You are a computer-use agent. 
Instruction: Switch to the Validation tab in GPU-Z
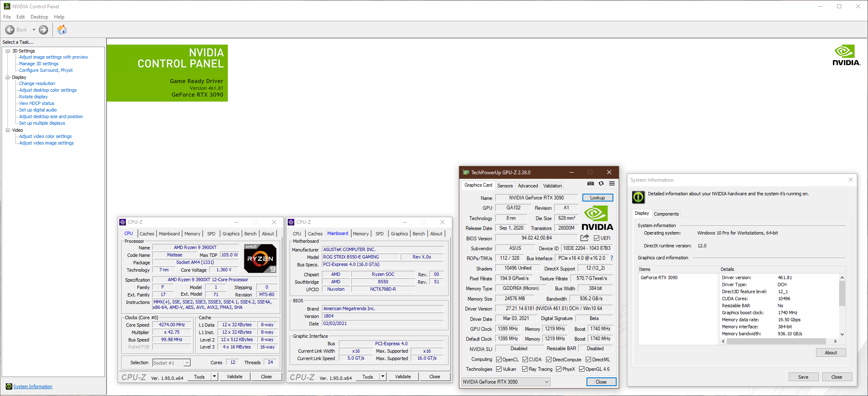click(x=552, y=186)
